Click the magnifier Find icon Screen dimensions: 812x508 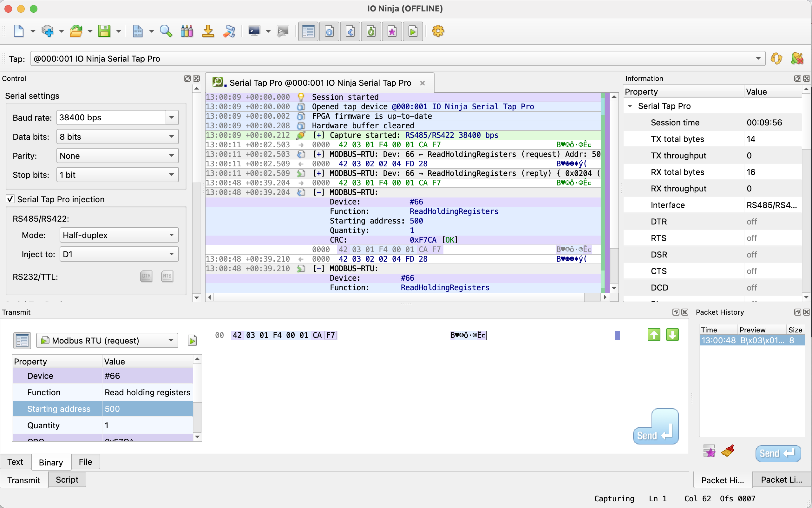[166, 31]
